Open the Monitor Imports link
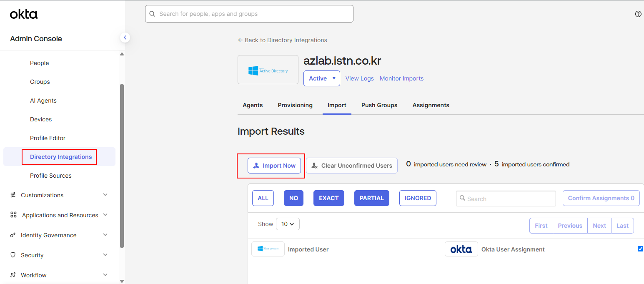 (x=401, y=78)
